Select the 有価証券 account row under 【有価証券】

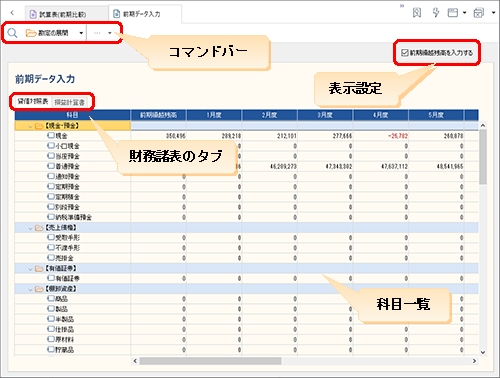67,278
